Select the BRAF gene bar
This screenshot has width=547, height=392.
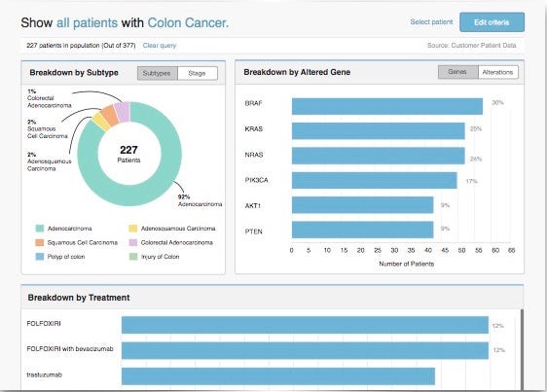click(x=387, y=106)
